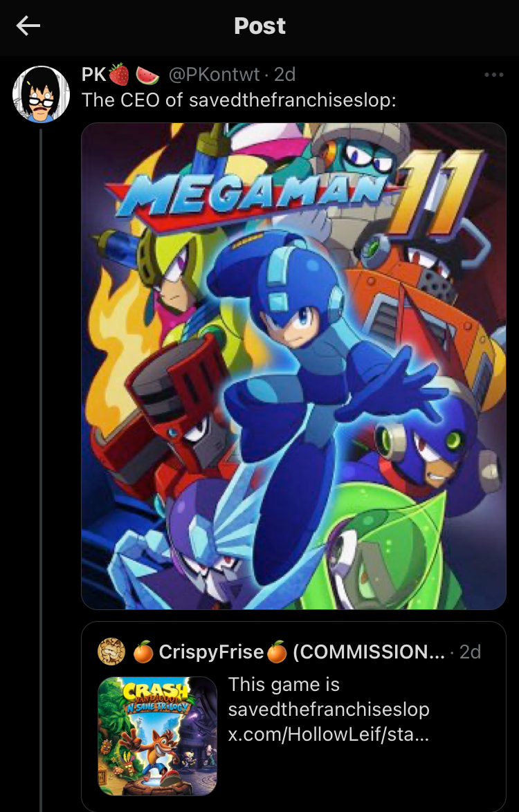Screen dimensions: 519x812
Task: Tap the watermelon emoji beside PK's name
Action: 147,75
